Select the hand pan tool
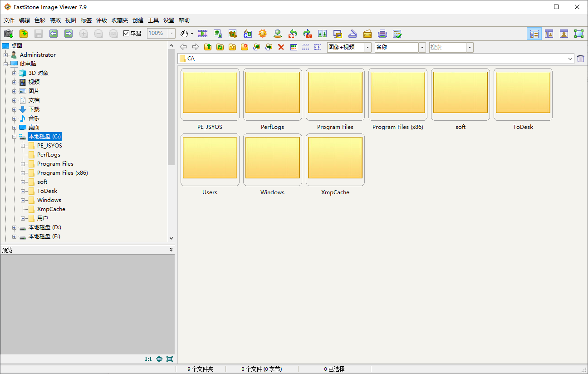Screen dimensions: 588x374 click(x=184, y=34)
